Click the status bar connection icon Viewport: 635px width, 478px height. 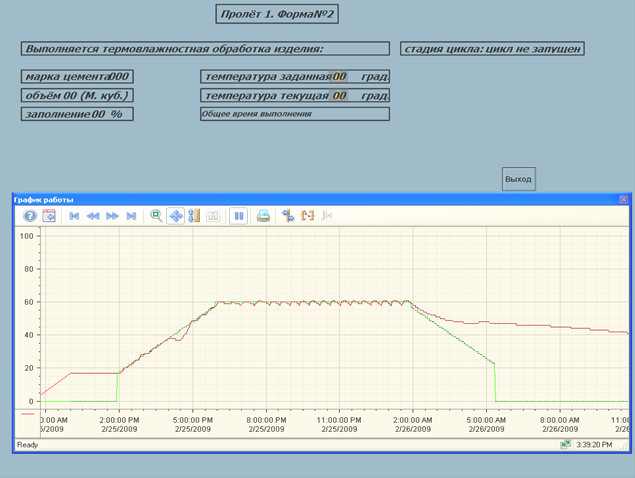[565, 444]
